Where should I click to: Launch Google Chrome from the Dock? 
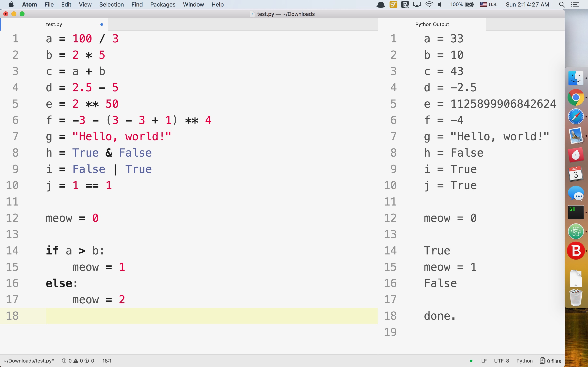click(x=576, y=97)
